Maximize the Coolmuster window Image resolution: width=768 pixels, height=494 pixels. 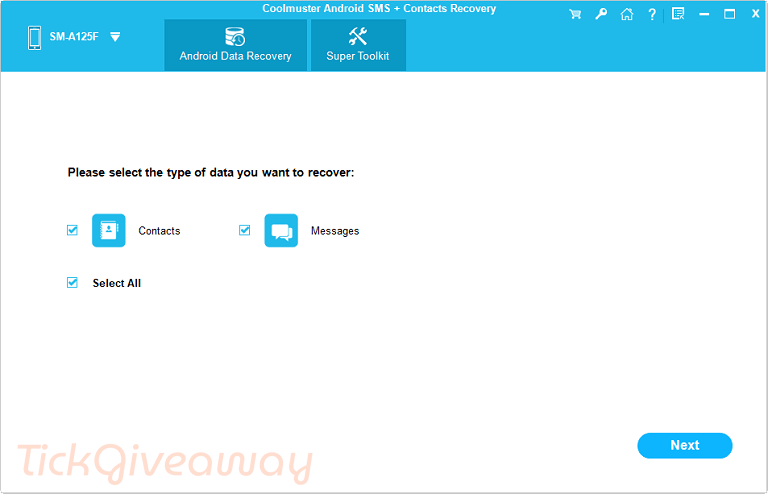pyautogui.click(x=730, y=14)
